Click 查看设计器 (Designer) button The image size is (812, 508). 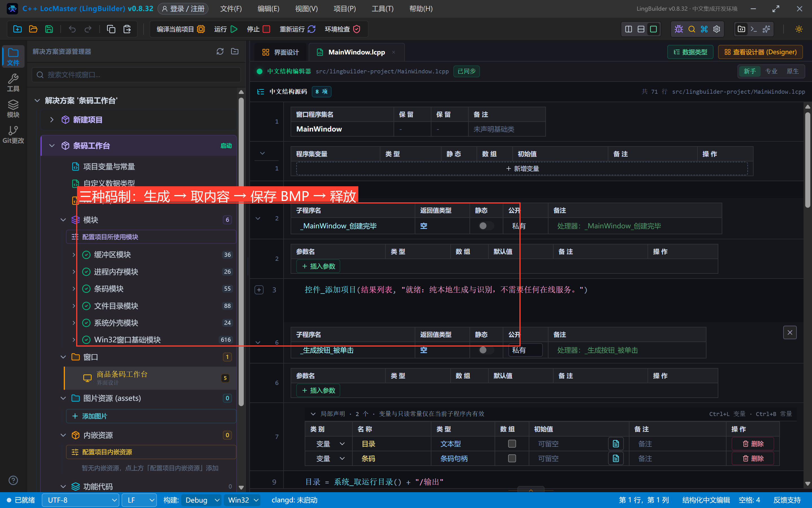pos(760,52)
